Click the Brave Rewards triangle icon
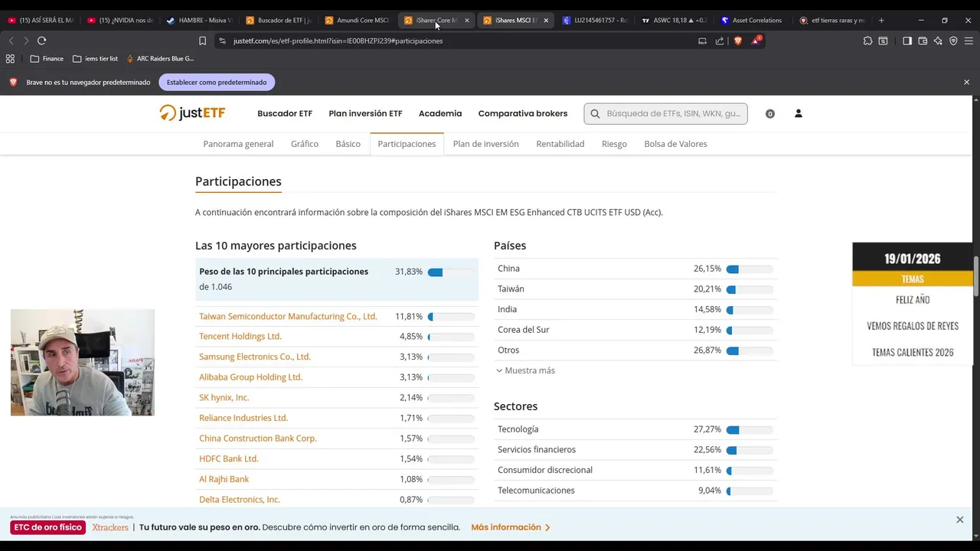Viewport: 980px width, 551px height. click(756, 41)
